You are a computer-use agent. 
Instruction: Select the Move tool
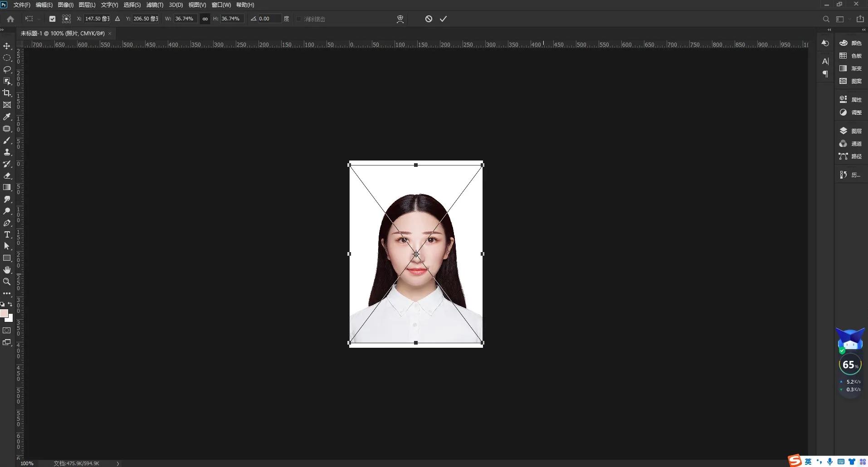click(x=7, y=46)
